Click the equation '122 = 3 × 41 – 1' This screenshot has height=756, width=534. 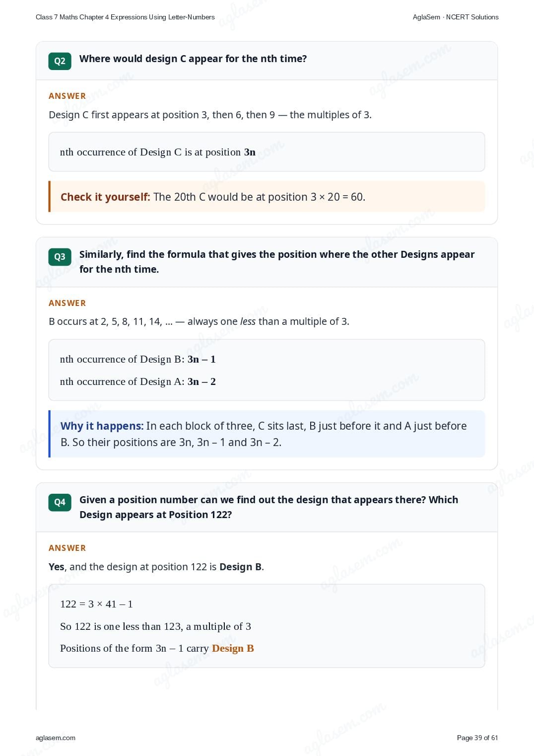coord(96,604)
